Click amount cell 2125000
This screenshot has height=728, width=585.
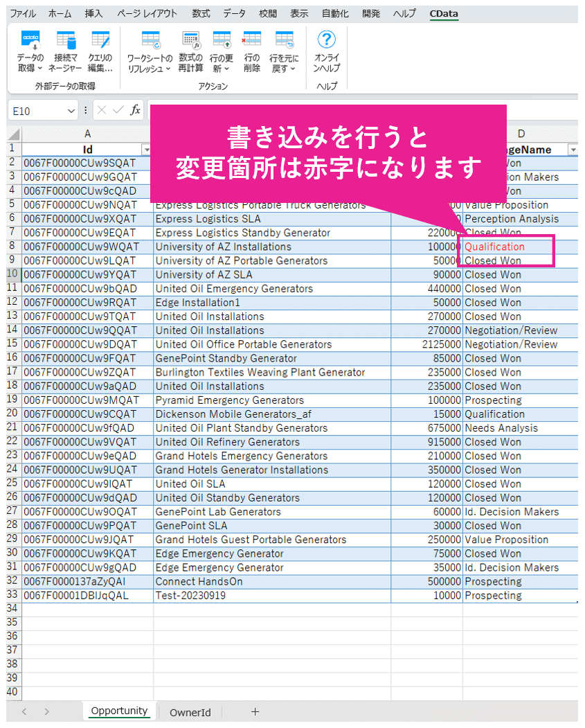[426, 344]
